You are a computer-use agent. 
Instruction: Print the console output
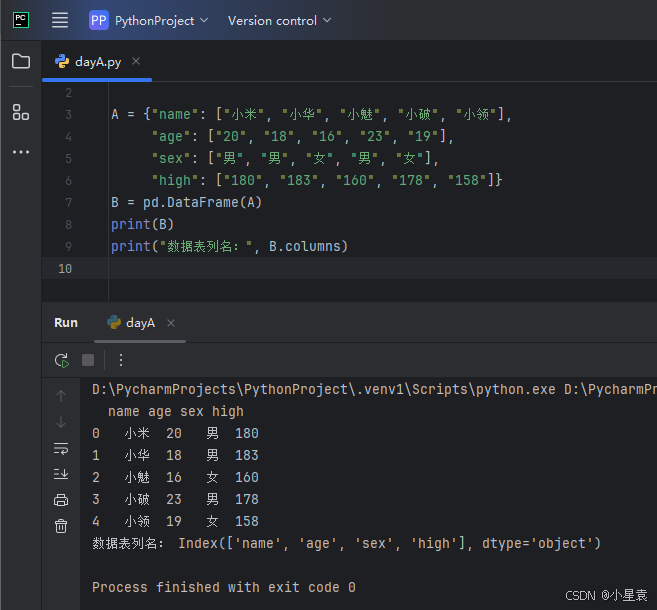(x=61, y=500)
